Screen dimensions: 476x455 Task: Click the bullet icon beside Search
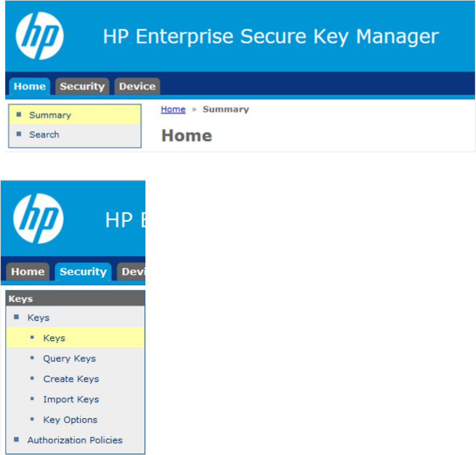19,134
